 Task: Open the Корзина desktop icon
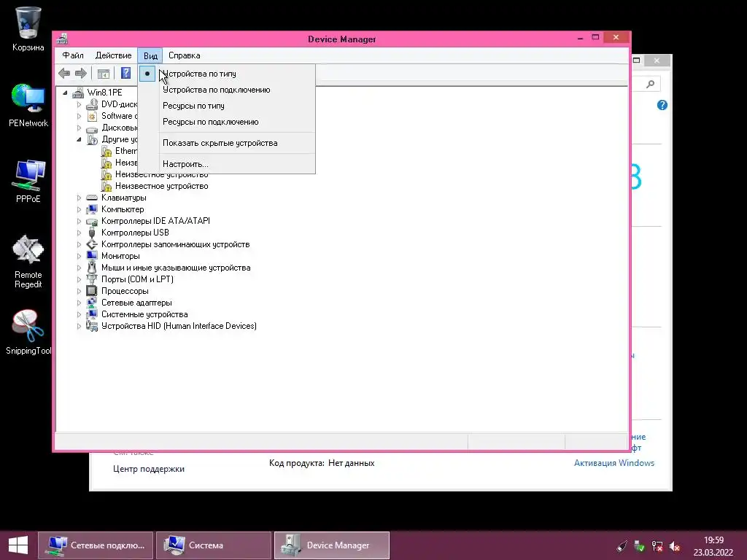pos(28,23)
